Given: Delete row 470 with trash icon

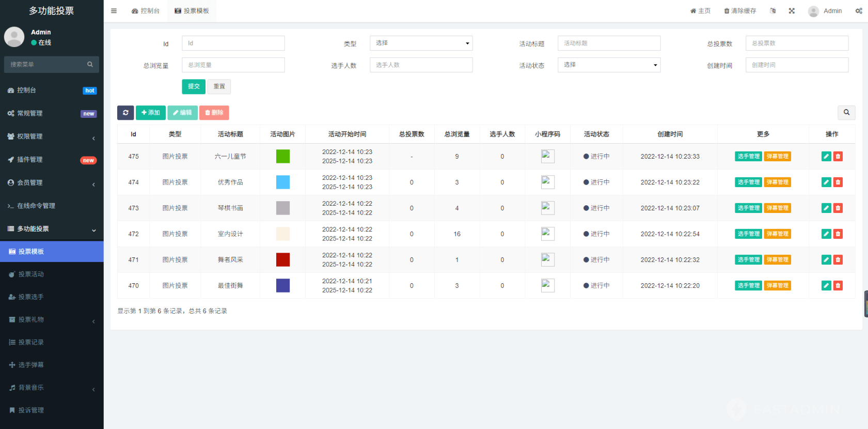Looking at the screenshot, I should click(x=838, y=286).
